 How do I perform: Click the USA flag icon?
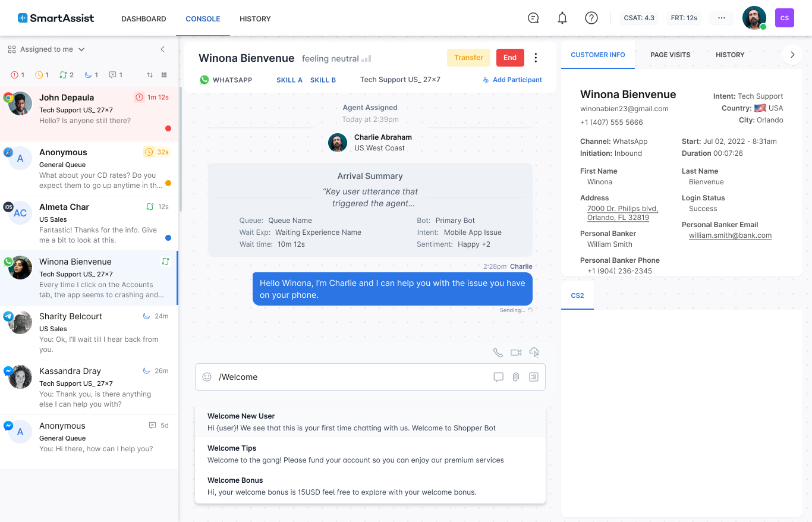(x=760, y=108)
